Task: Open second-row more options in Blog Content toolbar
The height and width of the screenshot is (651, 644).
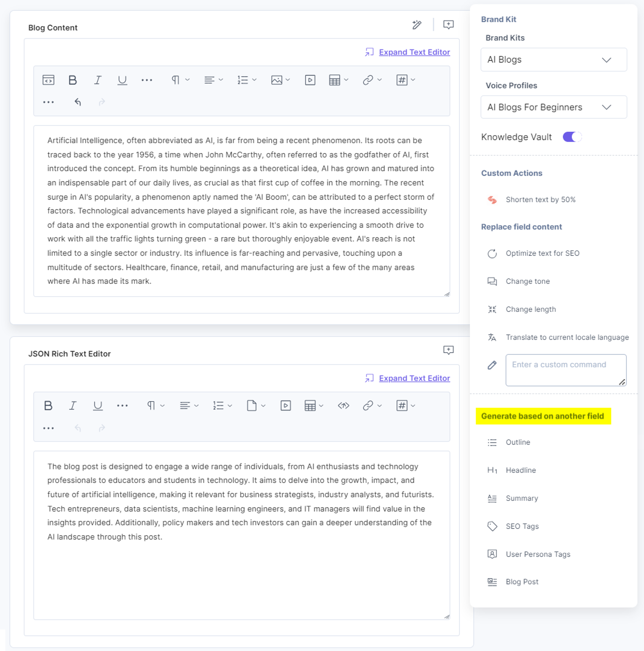Action: [x=48, y=102]
